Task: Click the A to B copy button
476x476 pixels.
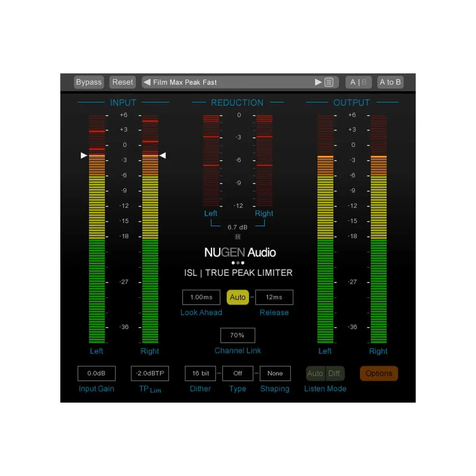Action: click(390, 82)
